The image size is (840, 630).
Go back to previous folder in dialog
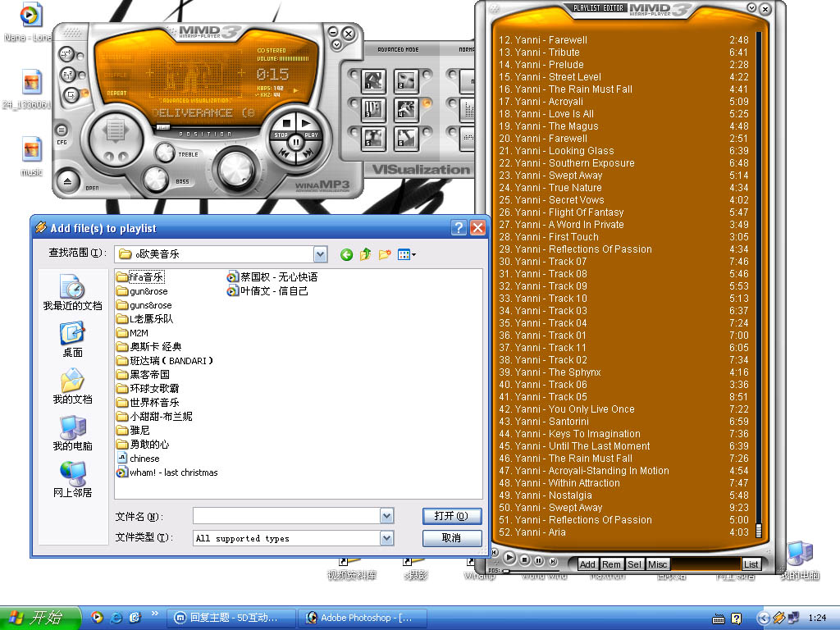pos(347,254)
